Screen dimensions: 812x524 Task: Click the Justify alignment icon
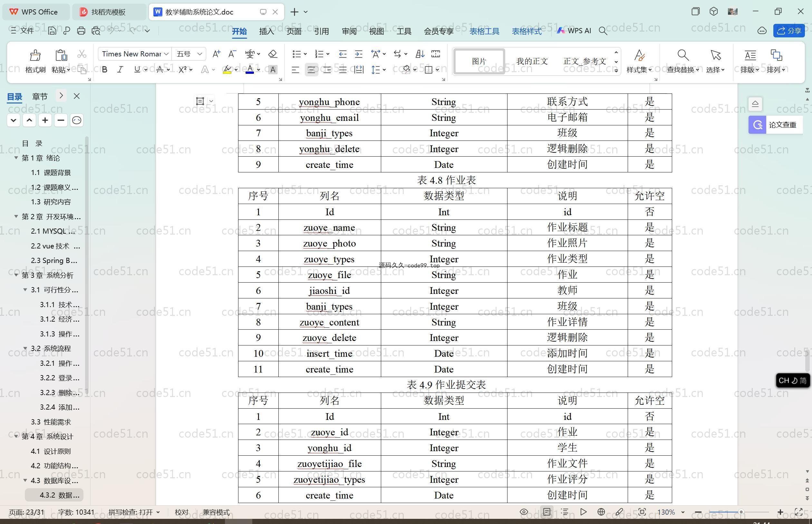tap(343, 70)
